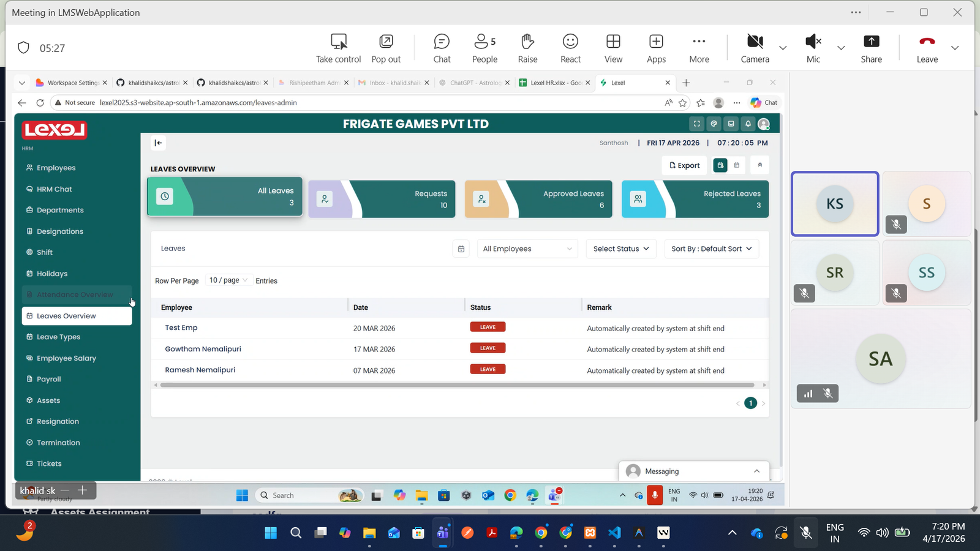
Task: Toggle fullscreen icon in Lexel header
Action: [696, 124]
